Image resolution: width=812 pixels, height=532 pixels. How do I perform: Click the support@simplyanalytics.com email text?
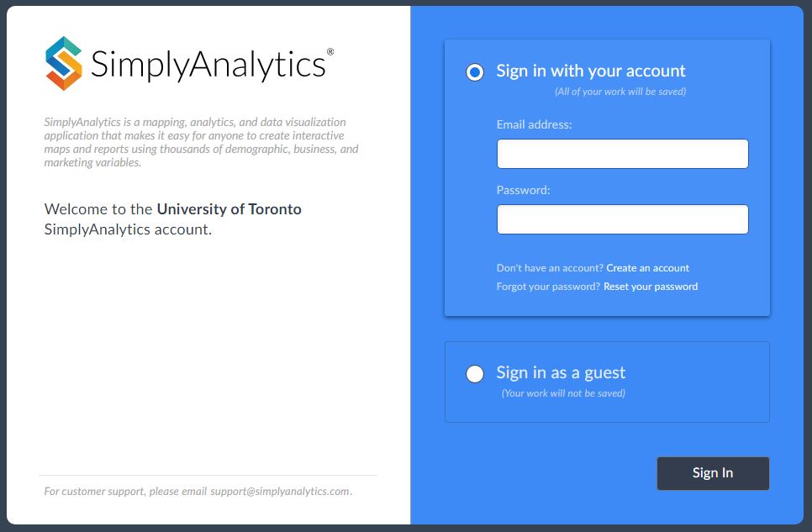coord(280,491)
